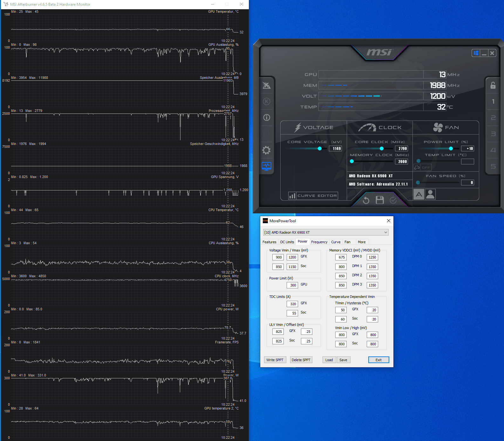This screenshot has height=441, width=504.
Task: Select user-defined fan profile icon
Action: point(430,194)
